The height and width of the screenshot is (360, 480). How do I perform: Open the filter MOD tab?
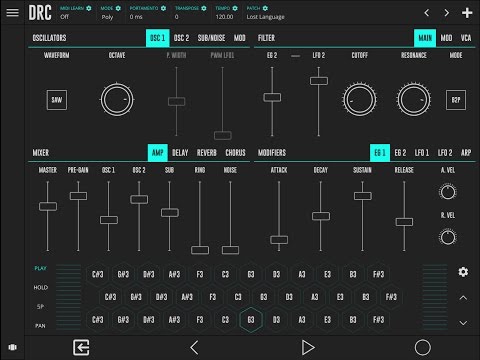click(446, 38)
